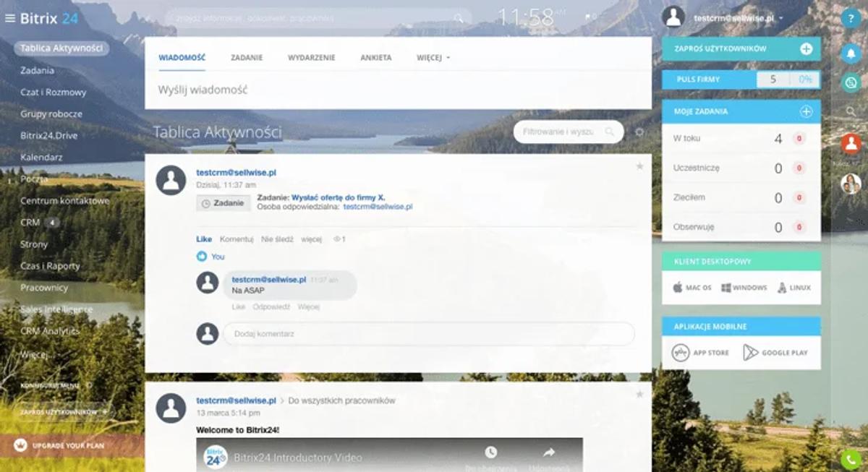The image size is (868, 472).
Task: Open feed settings gear icon
Action: (639, 132)
